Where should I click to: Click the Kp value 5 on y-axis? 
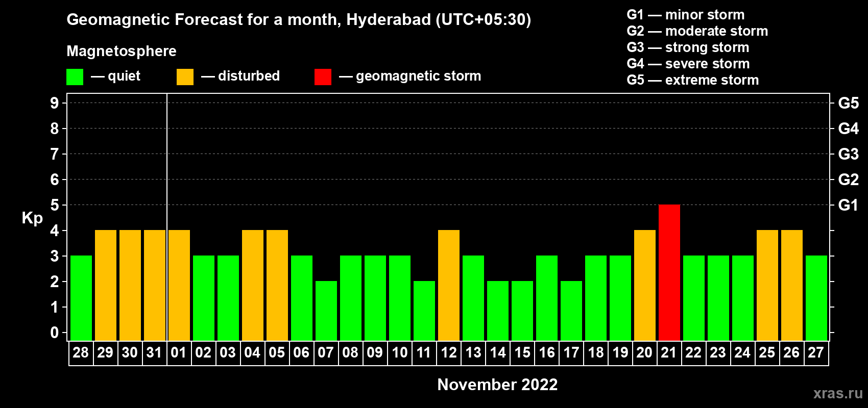pyautogui.click(x=55, y=205)
